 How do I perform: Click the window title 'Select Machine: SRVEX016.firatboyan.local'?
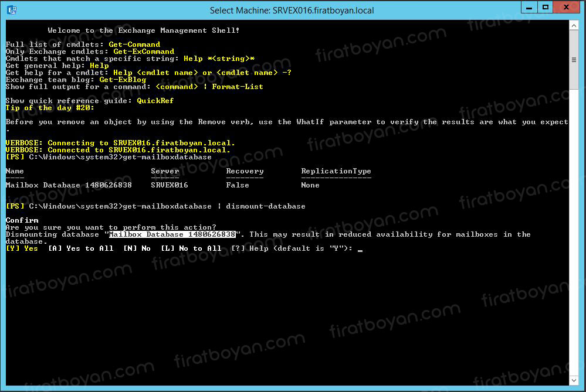(292, 11)
